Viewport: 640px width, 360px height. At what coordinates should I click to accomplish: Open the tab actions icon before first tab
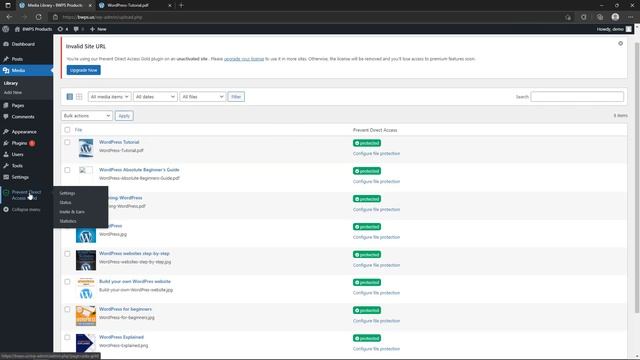pyautogui.click(x=7, y=5)
